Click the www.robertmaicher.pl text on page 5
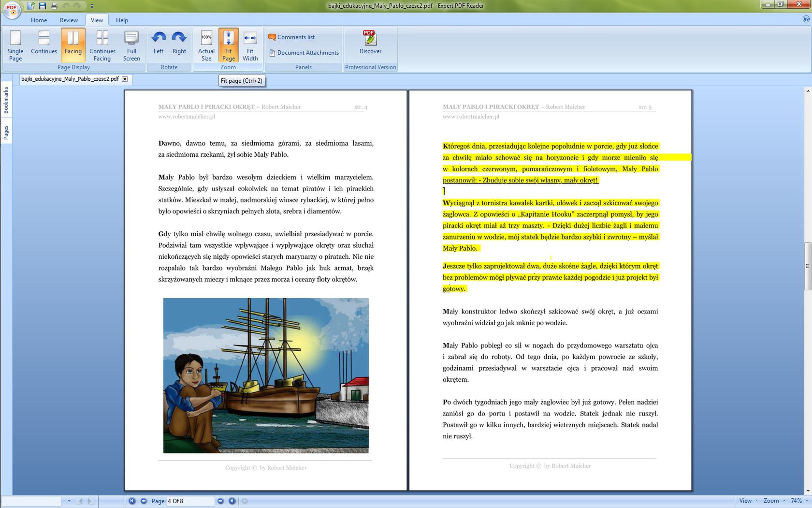 [471, 117]
